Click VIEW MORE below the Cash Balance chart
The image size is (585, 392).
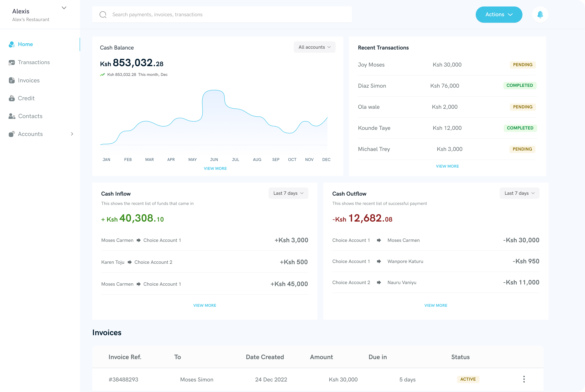[215, 168]
